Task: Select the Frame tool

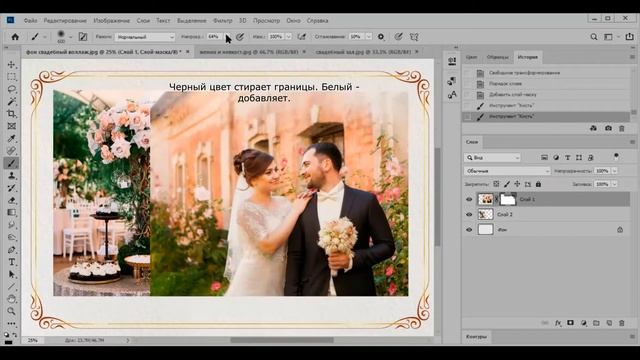Action: (11, 126)
